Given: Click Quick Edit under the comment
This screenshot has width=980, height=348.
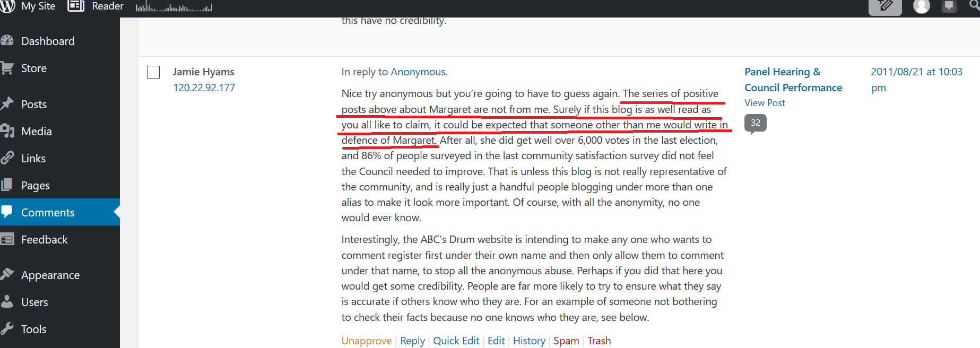Looking at the screenshot, I should click(x=456, y=341).
